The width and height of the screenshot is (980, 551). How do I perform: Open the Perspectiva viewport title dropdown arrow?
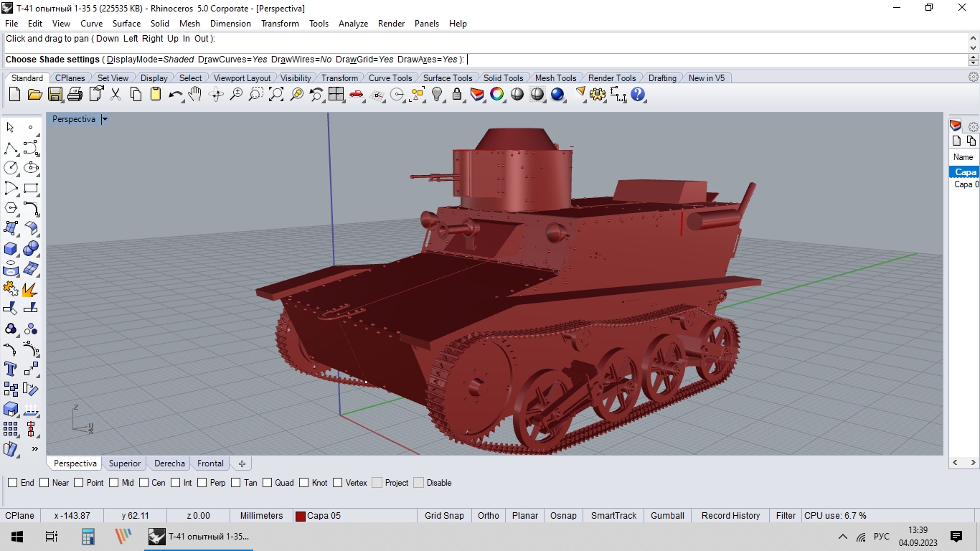[x=105, y=119]
